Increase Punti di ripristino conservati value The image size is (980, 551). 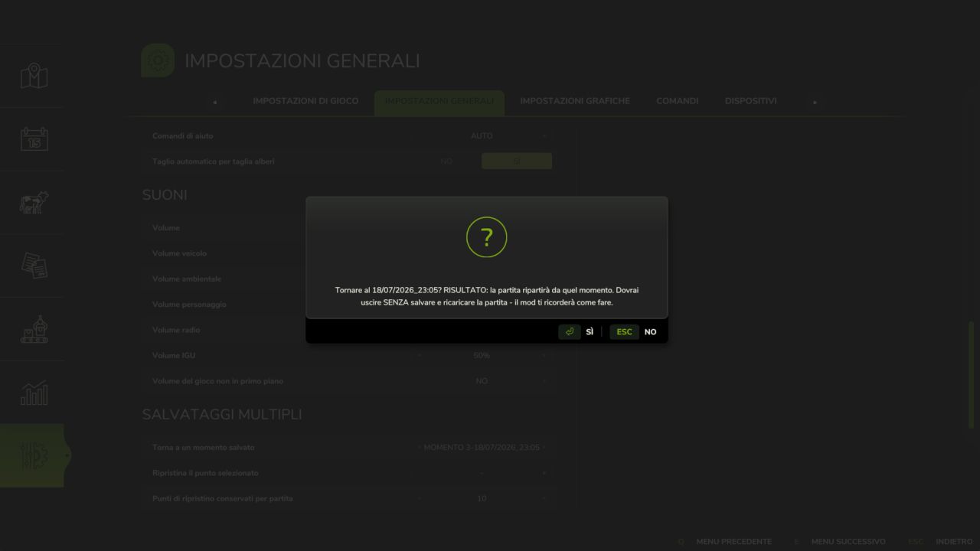pos(544,498)
